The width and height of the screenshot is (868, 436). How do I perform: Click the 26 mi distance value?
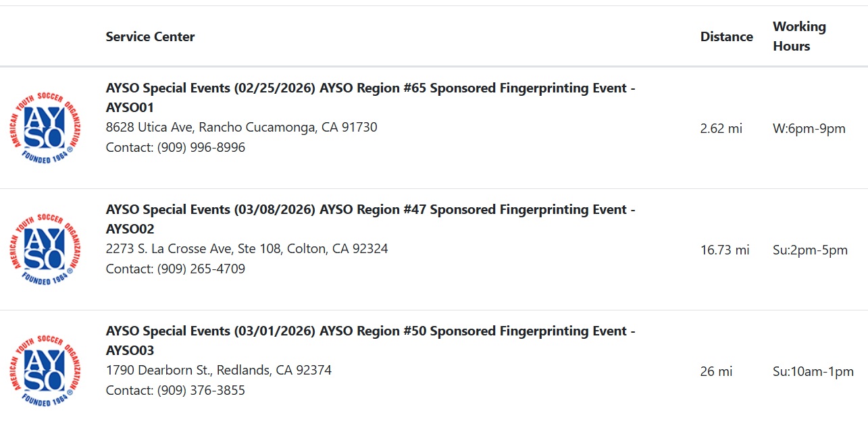click(x=716, y=371)
